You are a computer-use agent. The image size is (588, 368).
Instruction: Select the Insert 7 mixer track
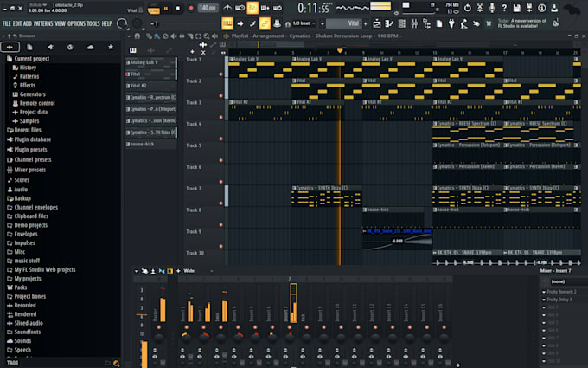coord(289,323)
